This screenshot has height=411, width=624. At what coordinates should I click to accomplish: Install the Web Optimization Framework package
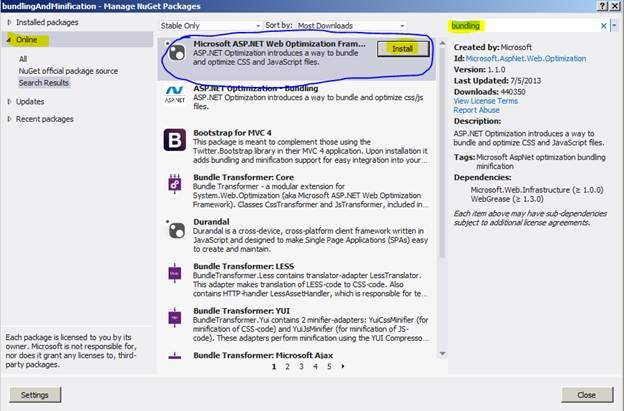pos(403,49)
